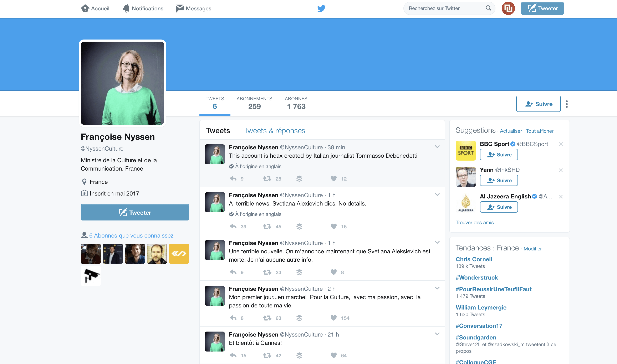Dismiss the Al Jazeera English suggestion
This screenshot has height=364, width=617.
pos(561,197)
